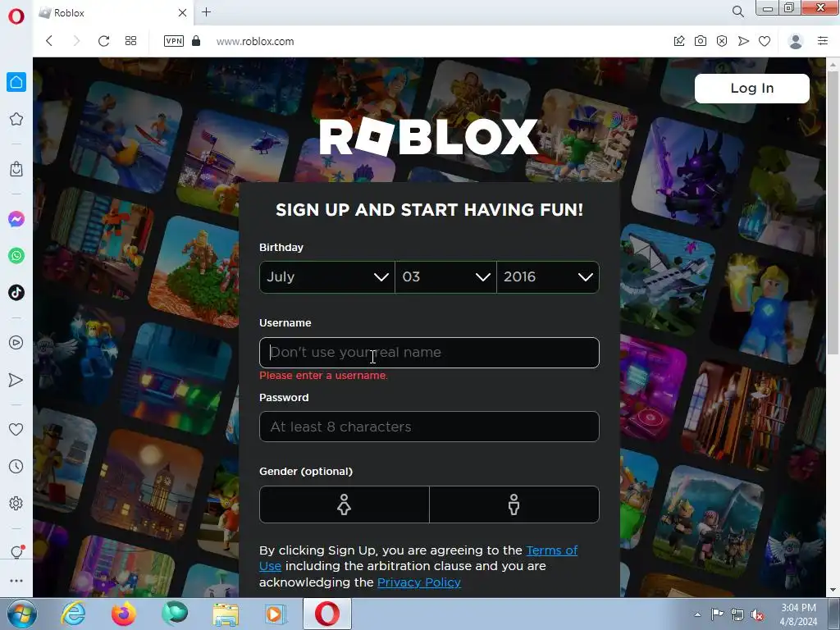Open TikTok from the sidebar

pyautogui.click(x=16, y=293)
